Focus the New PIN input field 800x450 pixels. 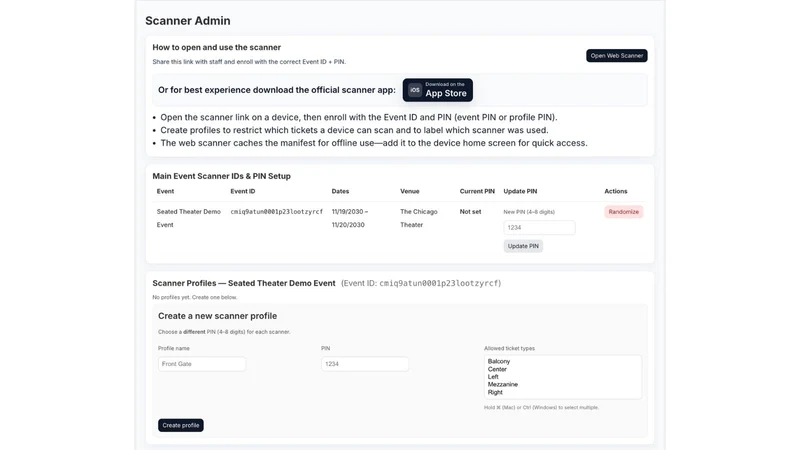point(539,228)
